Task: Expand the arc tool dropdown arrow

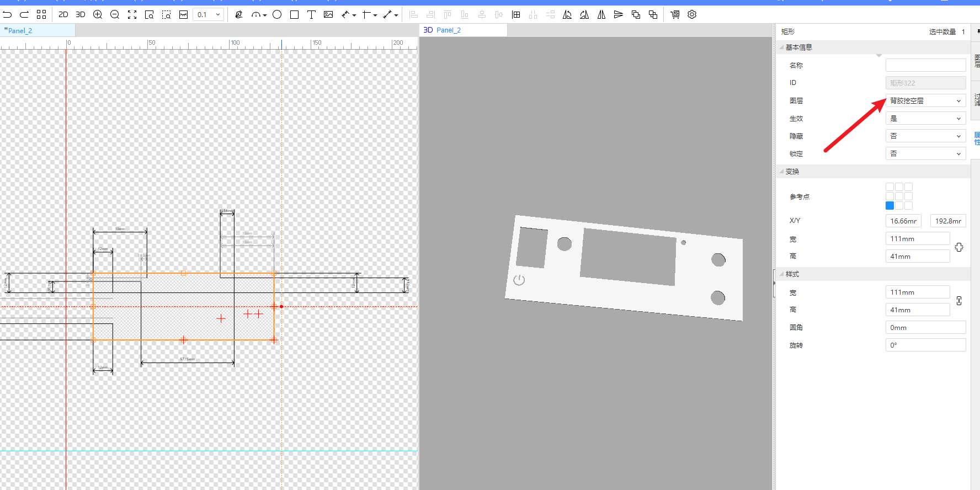Action: click(x=265, y=15)
